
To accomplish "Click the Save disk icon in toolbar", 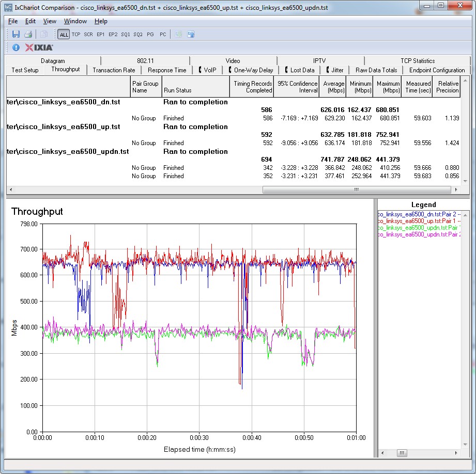I will [x=16, y=34].
